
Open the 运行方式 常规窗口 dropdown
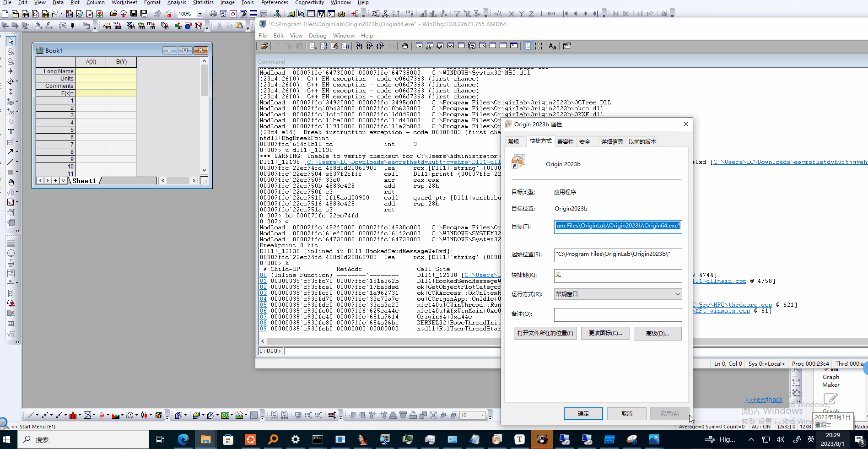coord(618,294)
